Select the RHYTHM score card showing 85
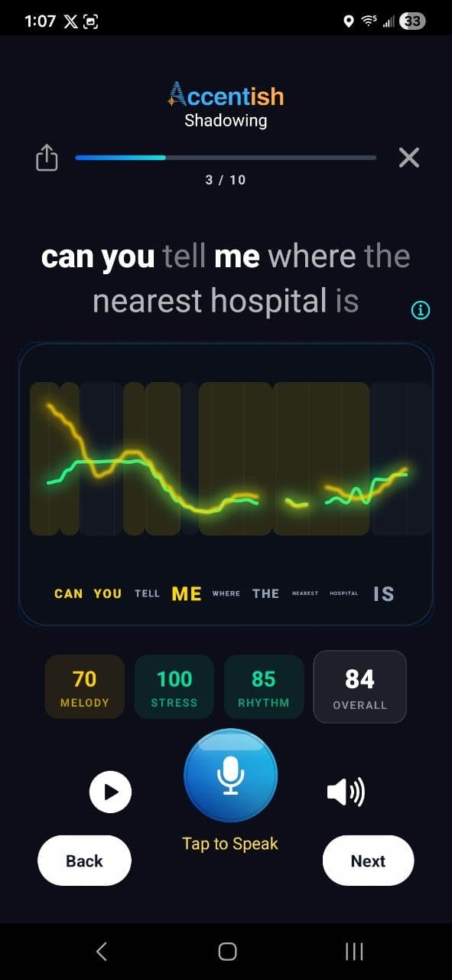The width and height of the screenshot is (452, 980). [x=264, y=687]
